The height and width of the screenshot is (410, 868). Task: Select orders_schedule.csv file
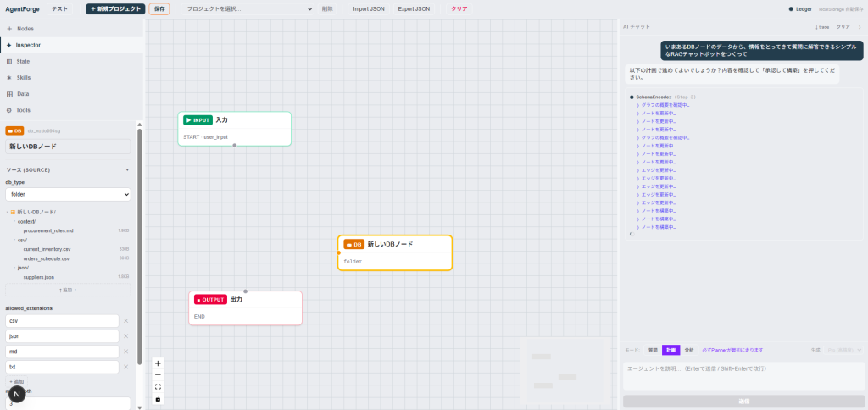tap(46, 258)
